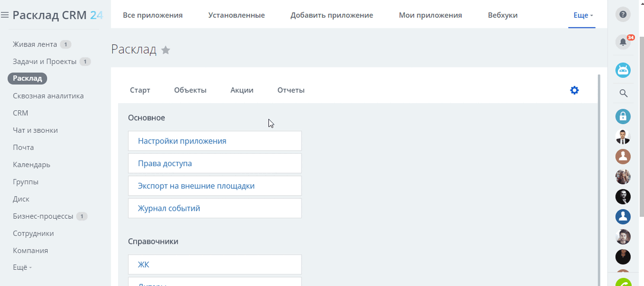The width and height of the screenshot is (644, 286).
Task: Click the blue padlock icon in right panel
Action: coord(623,116)
